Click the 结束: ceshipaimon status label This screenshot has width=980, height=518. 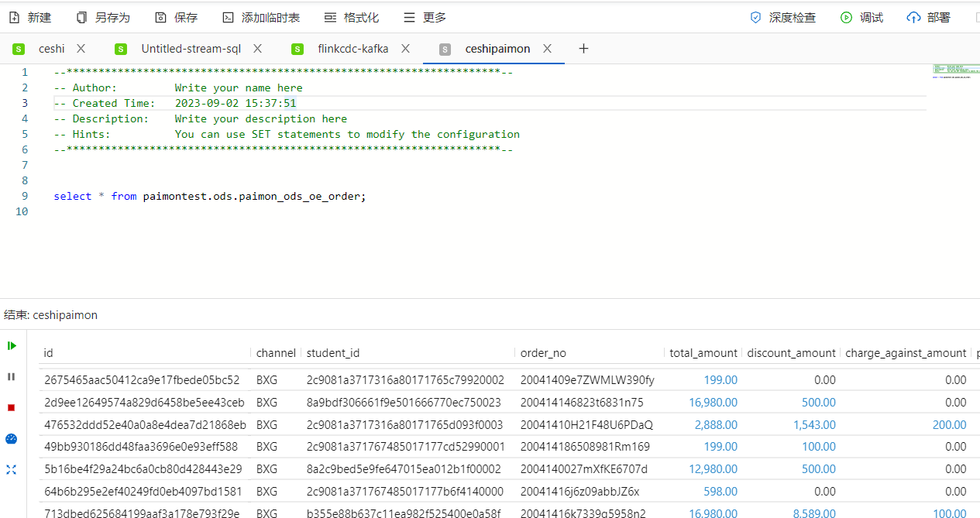click(x=51, y=315)
